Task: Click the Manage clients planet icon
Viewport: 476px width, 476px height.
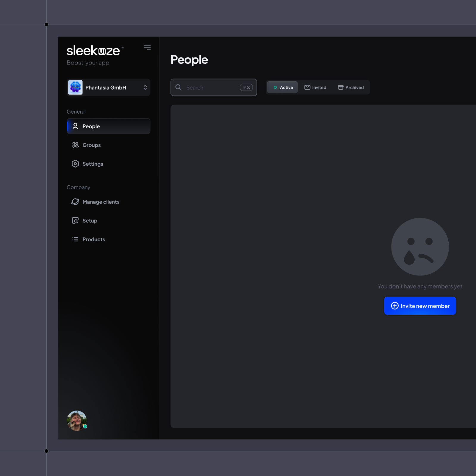Action: [75, 202]
